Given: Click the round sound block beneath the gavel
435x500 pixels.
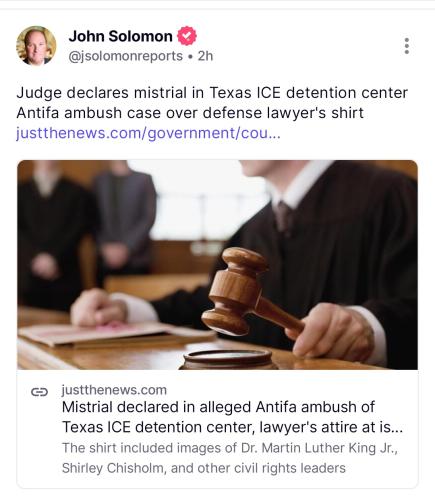Looking at the screenshot, I should coord(228,359).
